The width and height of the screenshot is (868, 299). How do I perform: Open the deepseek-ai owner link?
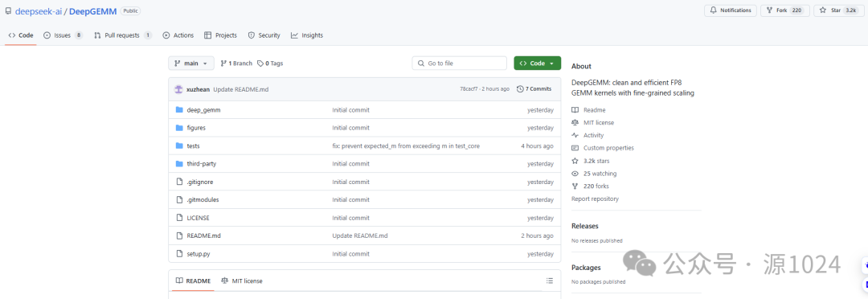[x=39, y=10]
